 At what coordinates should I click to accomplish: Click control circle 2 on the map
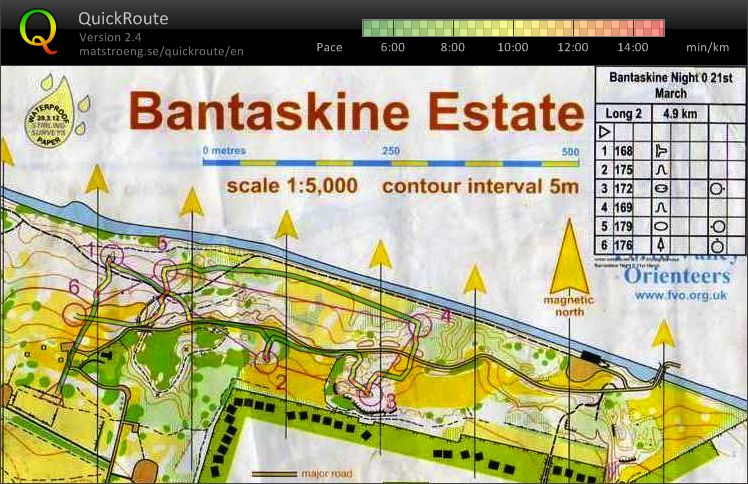(x=266, y=361)
